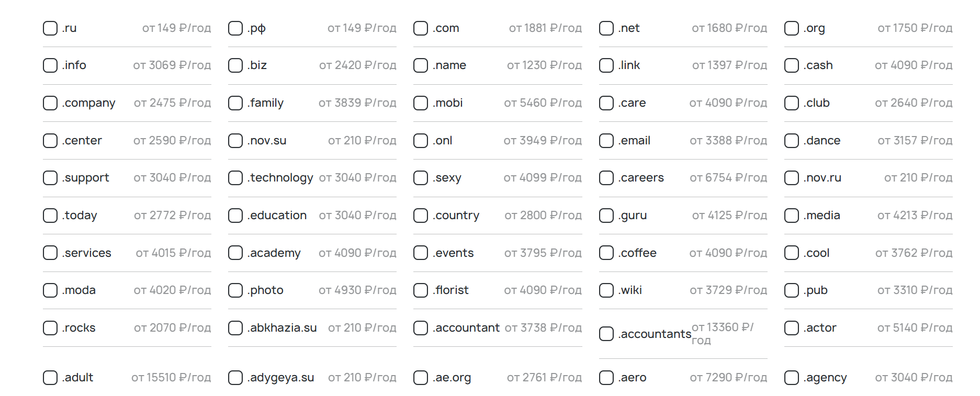The width and height of the screenshot is (980, 396).
Task: Select the .agency domain checkbox
Action: click(792, 378)
